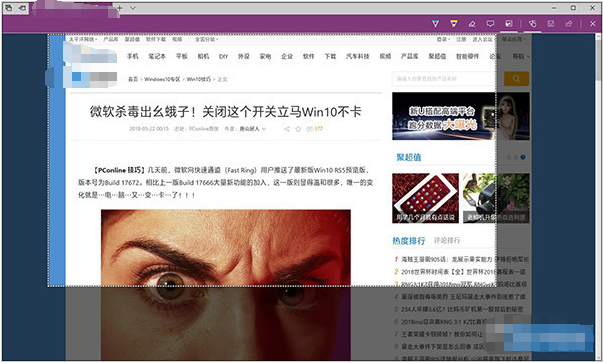Open the 手机 navigation category
The width and height of the screenshot is (603, 363).
point(133,56)
